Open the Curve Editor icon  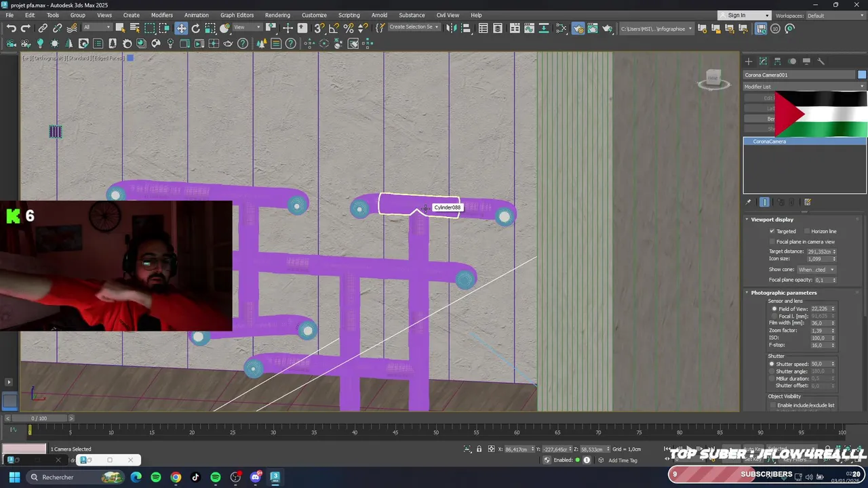(x=530, y=28)
